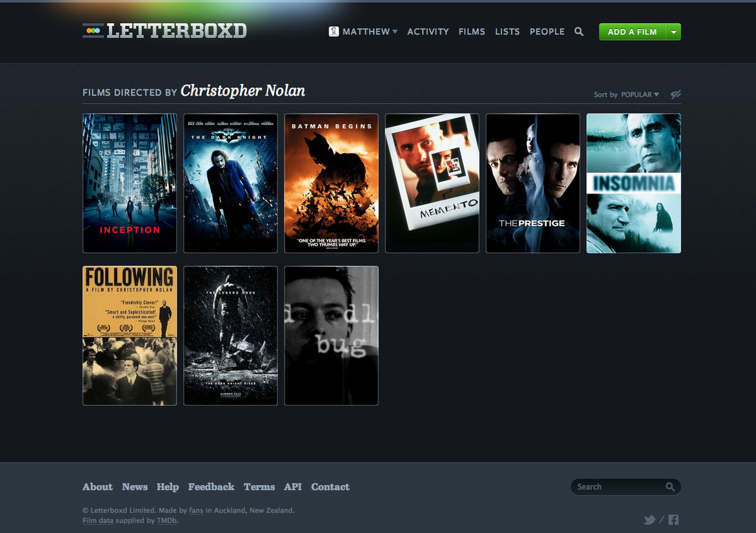Click the footer search magnifier icon
This screenshot has width=756, height=533.
(x=670, y=487)
